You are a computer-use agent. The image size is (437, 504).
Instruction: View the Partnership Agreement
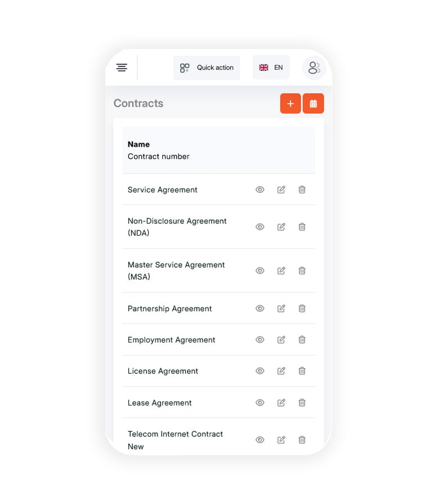coord(260,309)
